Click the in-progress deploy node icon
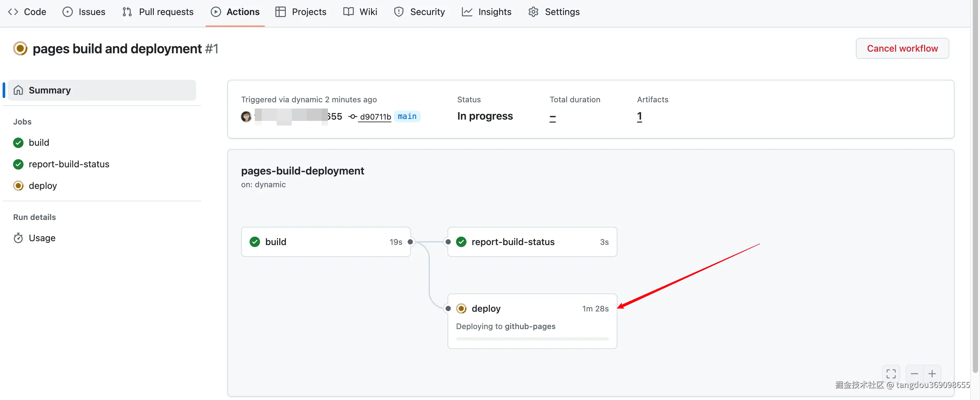Image resolution: width=980 pixels, height=400 pixels. [461, 308]
